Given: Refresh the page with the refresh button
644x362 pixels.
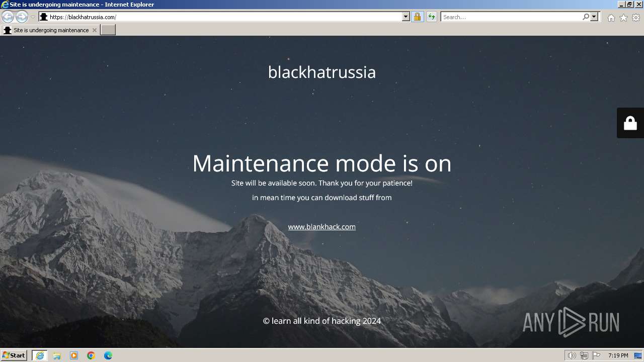Looking at the screenshot, I should click(431, 17).
